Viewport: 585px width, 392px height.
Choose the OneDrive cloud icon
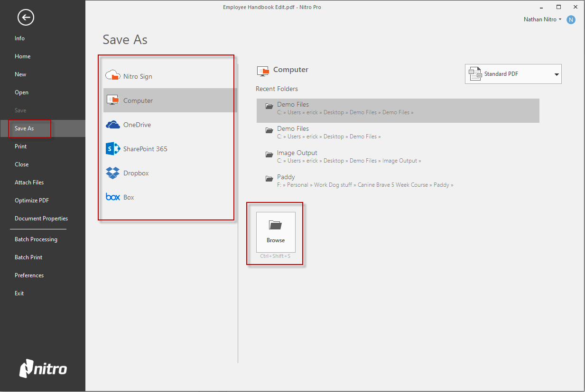coord(112,125)
